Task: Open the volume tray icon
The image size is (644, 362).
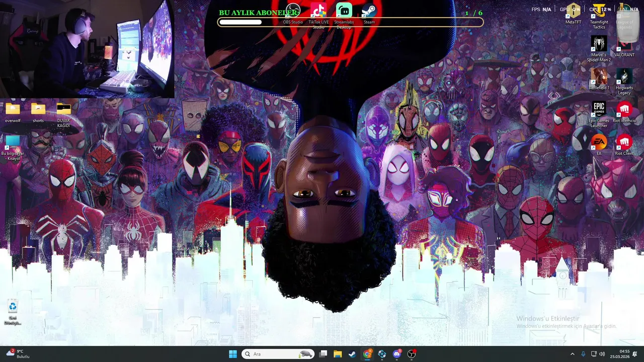Action: click(603, 354)
